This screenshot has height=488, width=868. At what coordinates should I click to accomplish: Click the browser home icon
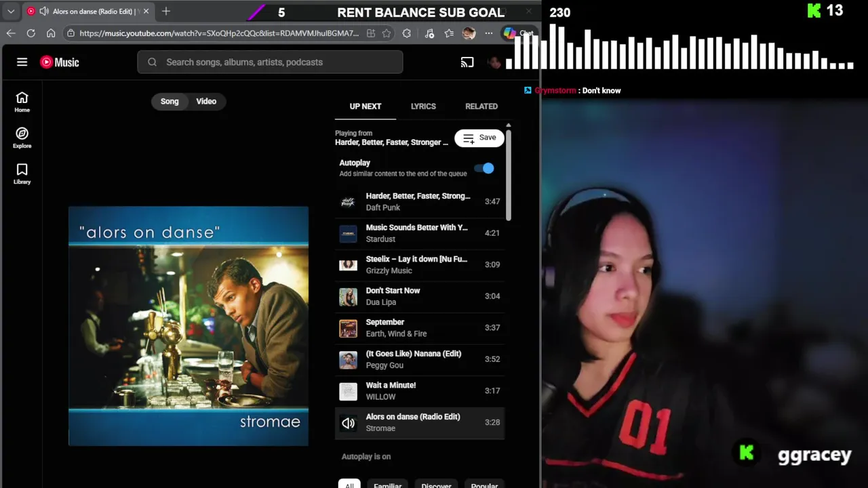51,33
